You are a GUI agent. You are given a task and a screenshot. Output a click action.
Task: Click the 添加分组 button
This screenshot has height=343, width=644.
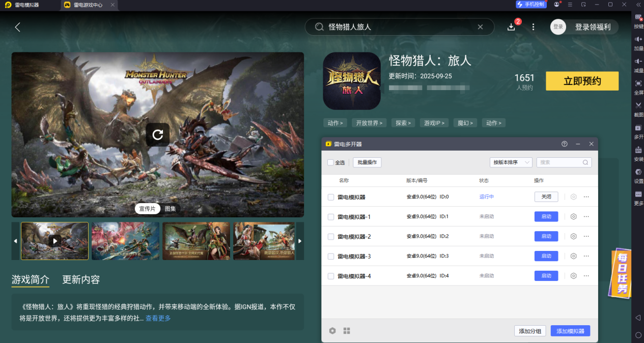tap(530, 331)
